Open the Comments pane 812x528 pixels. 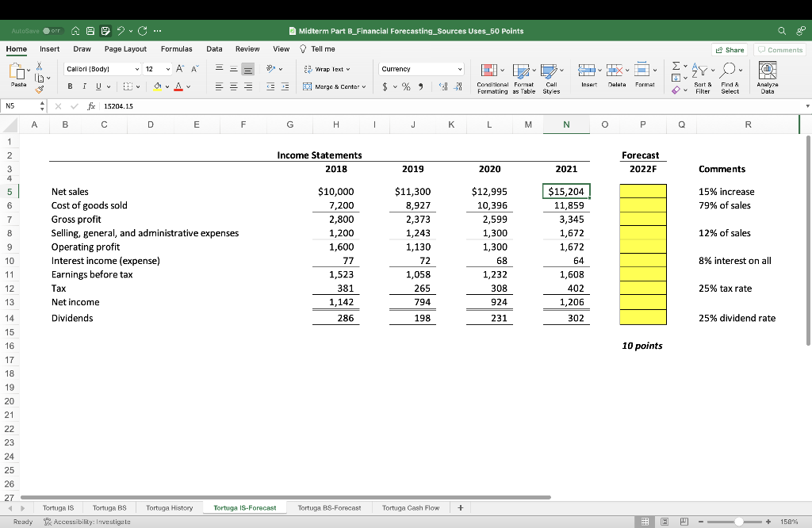pos(780,49)
